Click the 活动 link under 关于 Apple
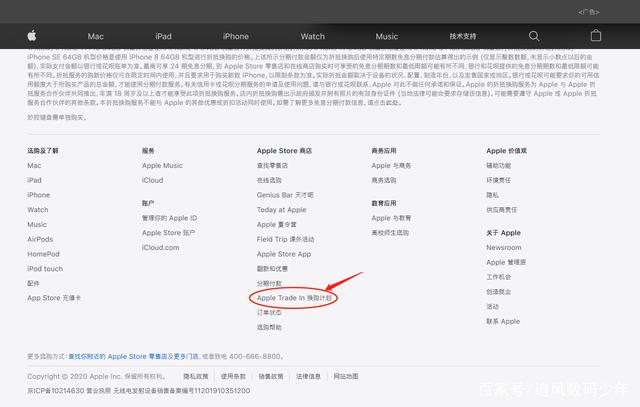 pyautogui.click(x=492, y=306)
